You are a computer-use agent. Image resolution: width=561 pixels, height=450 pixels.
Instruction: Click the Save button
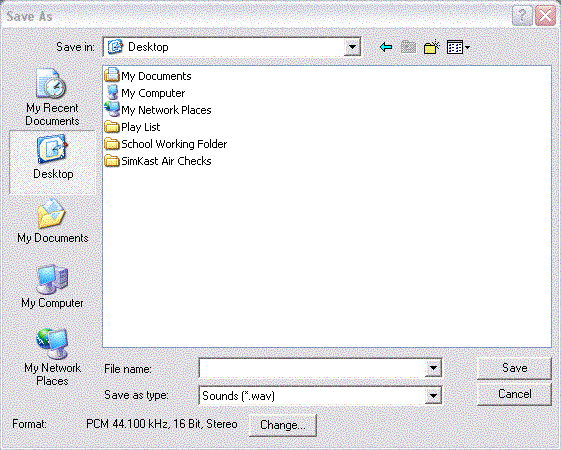514,368
